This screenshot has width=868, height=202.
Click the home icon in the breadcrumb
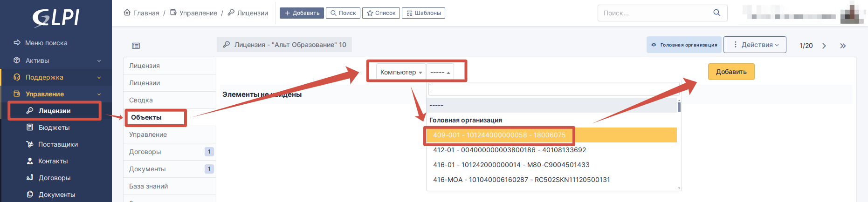tap(127, 13)
